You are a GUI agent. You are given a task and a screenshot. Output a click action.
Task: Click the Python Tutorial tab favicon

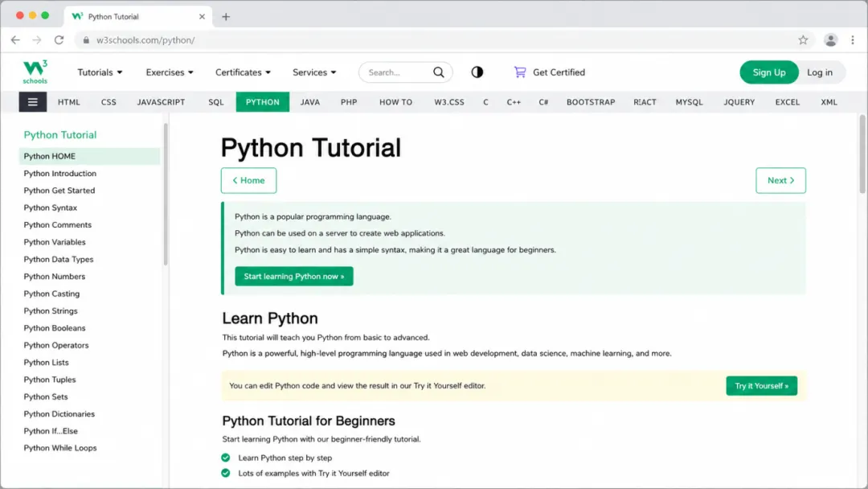coord(77,17)
